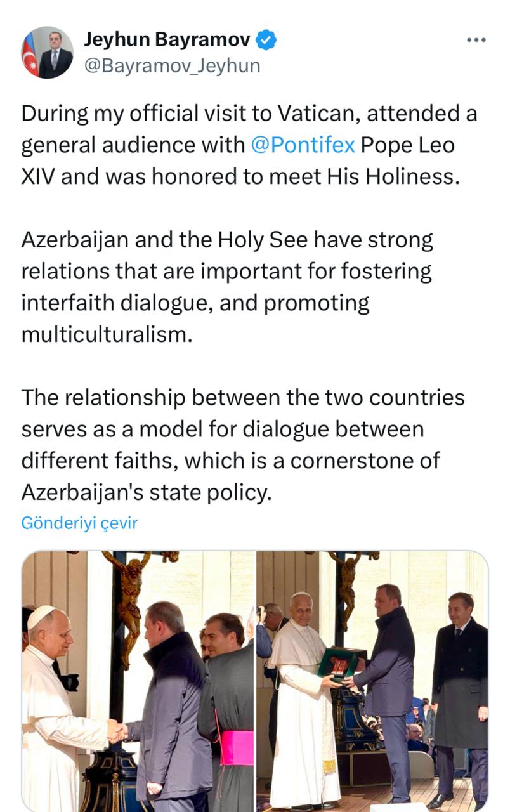This screenshot has height=812, width=510.
Task: Open the three-dot more options menu
Action: (x=475, y=40)
